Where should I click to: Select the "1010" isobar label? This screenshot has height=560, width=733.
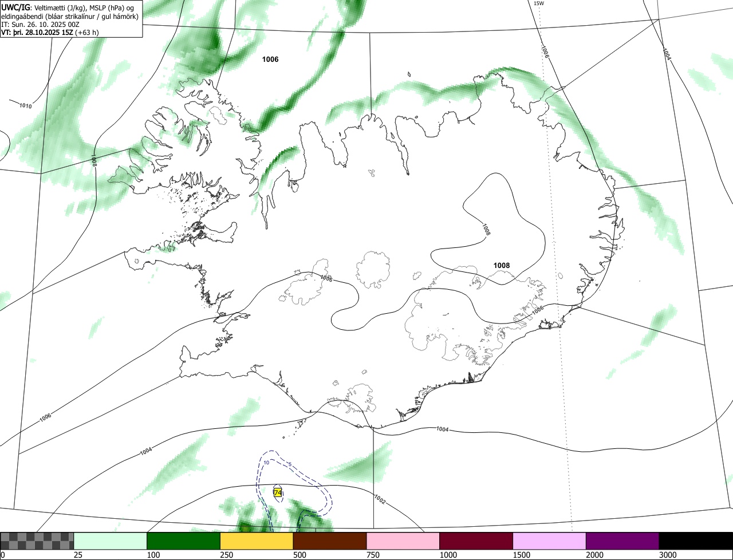pos(25,106)
